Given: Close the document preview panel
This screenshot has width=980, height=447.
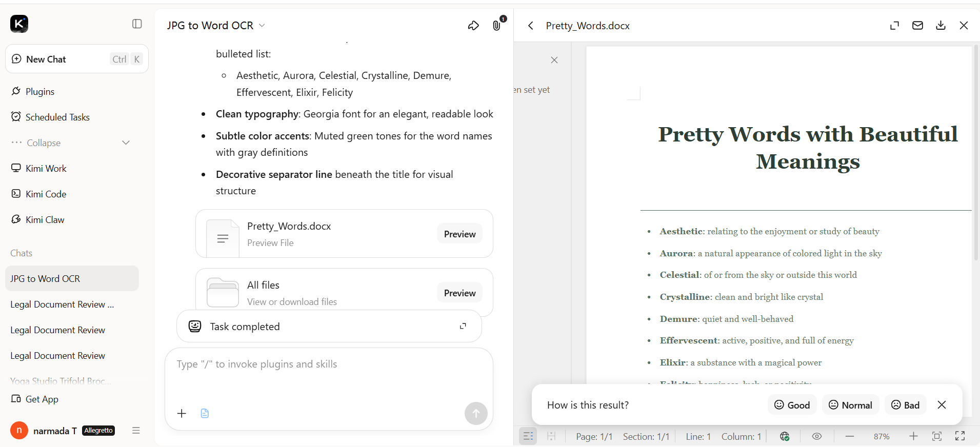Looking at the screenshot, I should (964, 26).
